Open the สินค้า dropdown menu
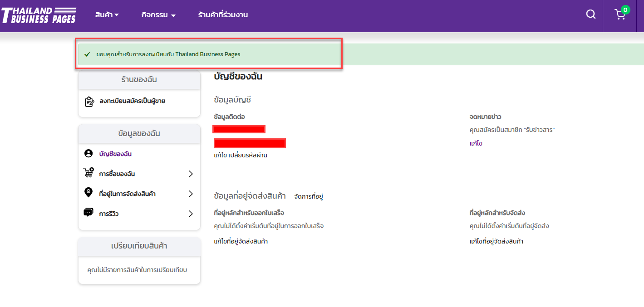Viewport: 644px width, 307px height. click(x=107, y=15)
